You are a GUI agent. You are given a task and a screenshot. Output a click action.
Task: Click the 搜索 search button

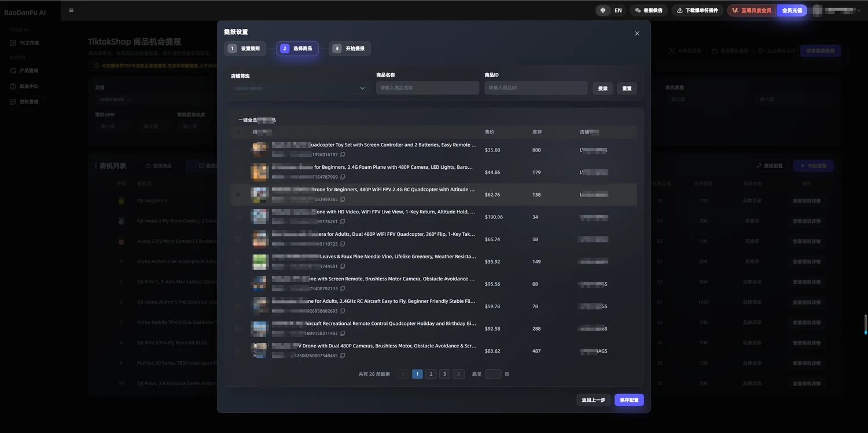click(x=602, y=88)
